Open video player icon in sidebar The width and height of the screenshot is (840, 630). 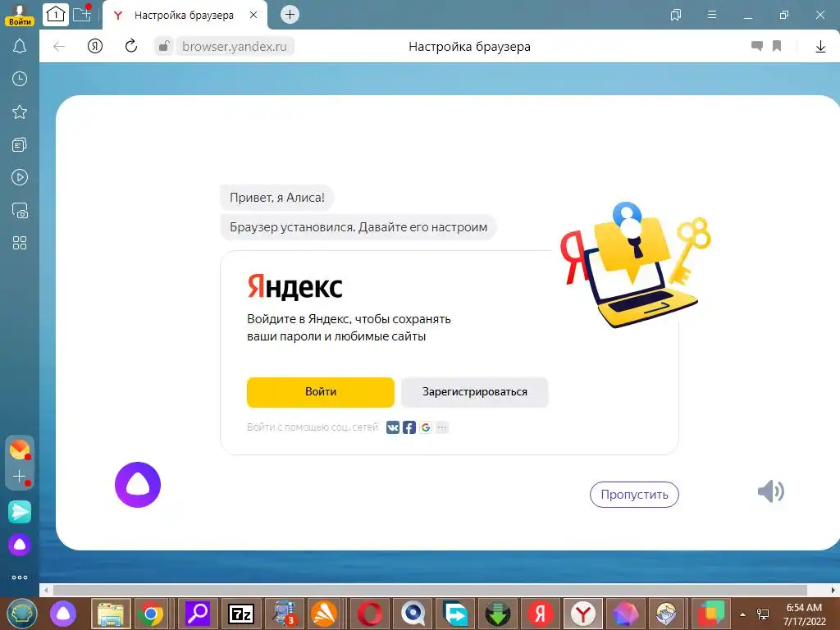pos(20,177)
